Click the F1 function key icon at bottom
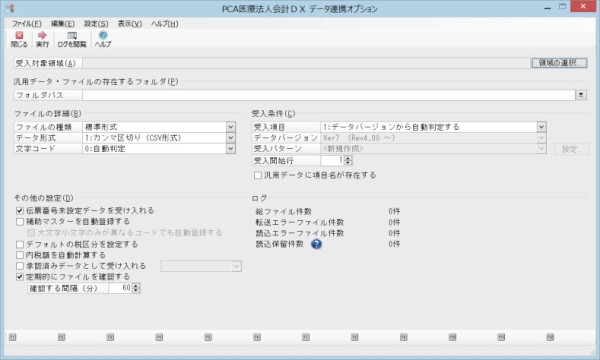600x360 pixels. (x=12, y=337)
